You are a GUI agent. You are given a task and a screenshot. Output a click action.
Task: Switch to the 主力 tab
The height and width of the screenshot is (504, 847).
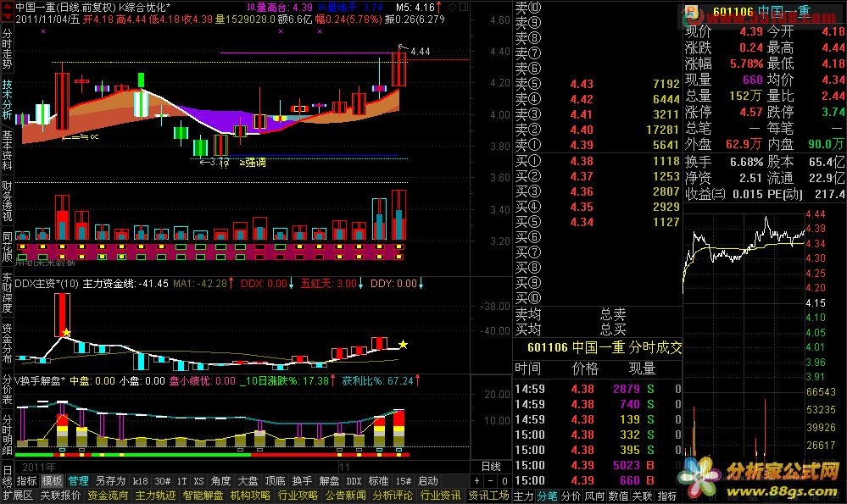tap(523, 496)
